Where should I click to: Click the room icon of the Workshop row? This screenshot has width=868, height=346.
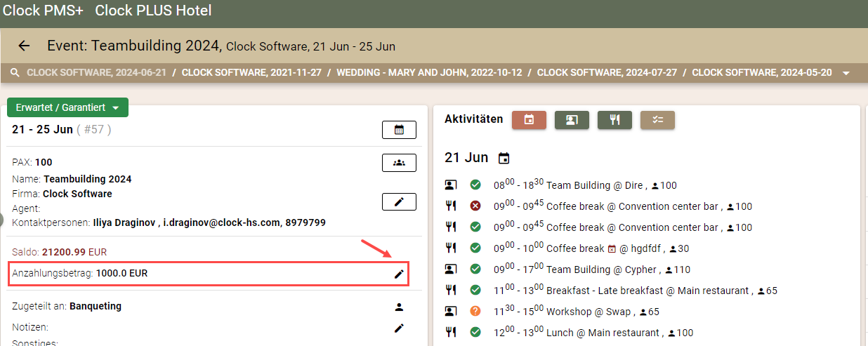pos(451,312)
